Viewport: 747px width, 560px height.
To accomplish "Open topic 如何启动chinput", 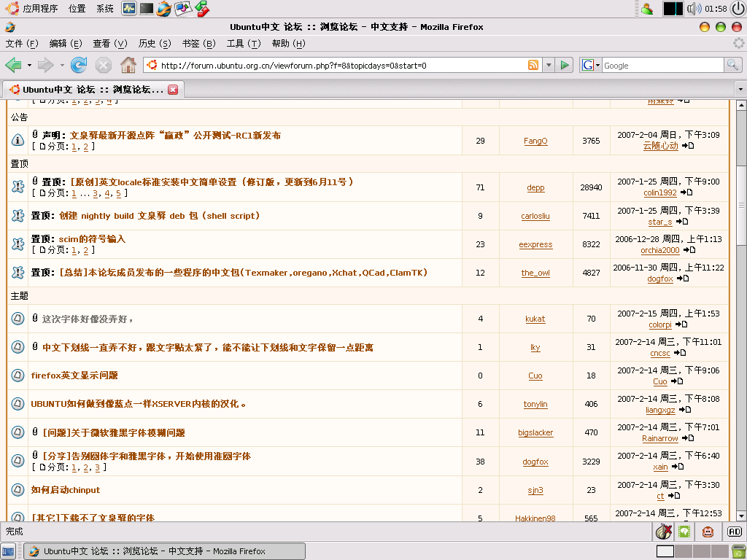I will [65, 490].
